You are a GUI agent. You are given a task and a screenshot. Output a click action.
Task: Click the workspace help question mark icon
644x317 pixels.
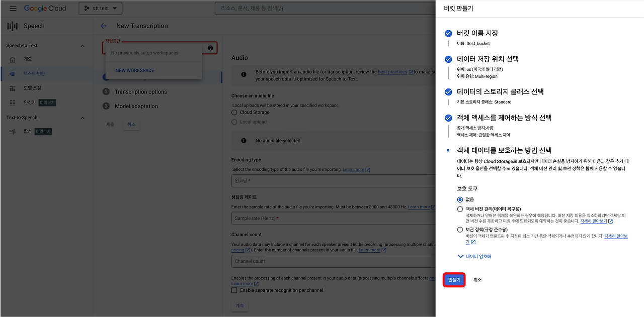point(210,47)
